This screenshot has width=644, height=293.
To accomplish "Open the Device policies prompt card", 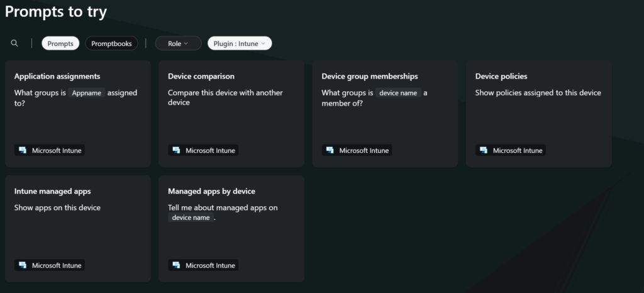I will pos(538,114).
